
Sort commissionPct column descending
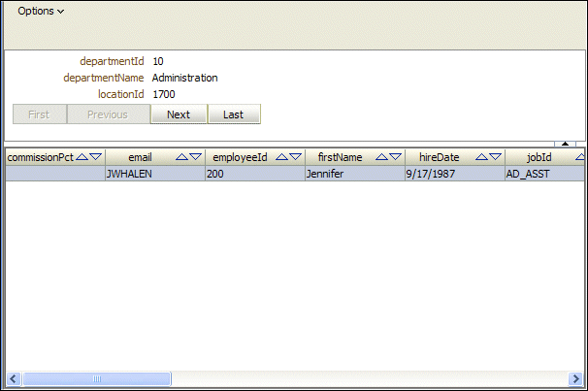point(95,156)
